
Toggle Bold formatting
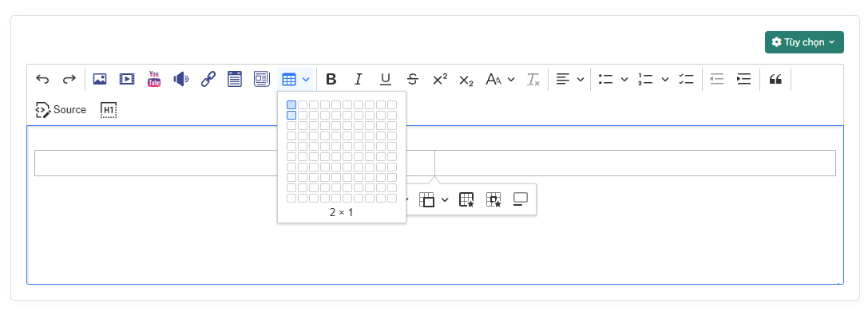click(x=331, y=79)
